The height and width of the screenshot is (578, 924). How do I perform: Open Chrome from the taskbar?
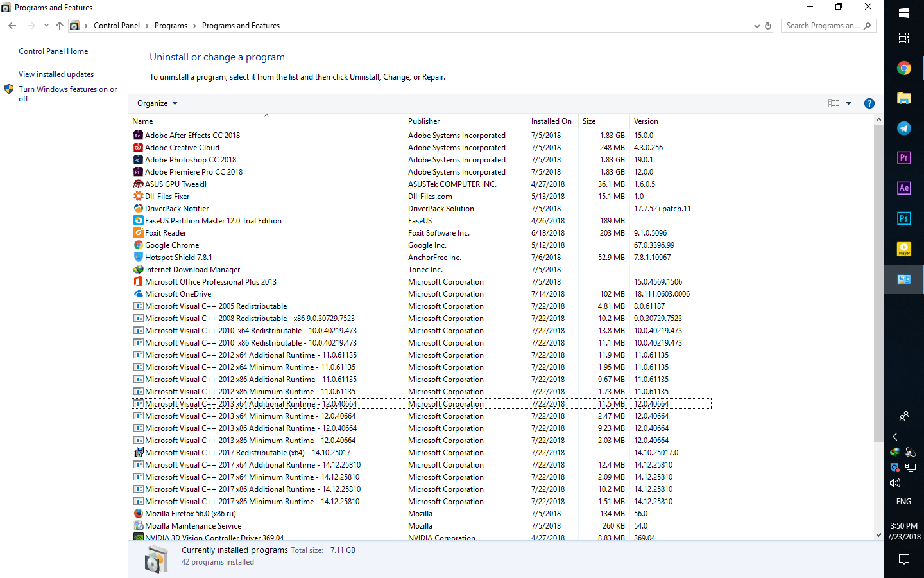point(904,68)
